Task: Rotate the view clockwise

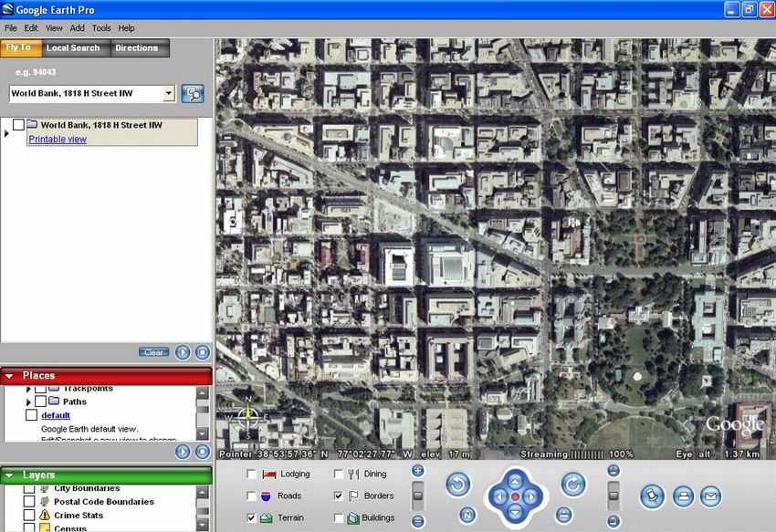Action: 573,484
